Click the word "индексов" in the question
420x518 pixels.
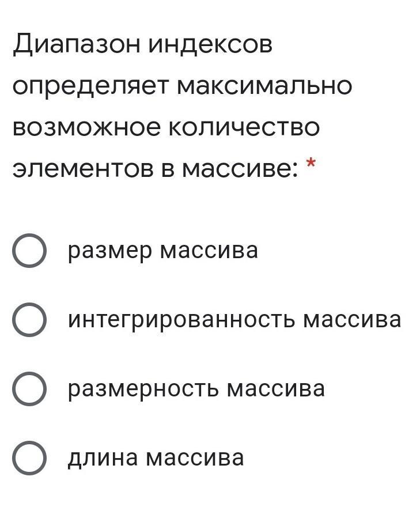pos(210,45)
